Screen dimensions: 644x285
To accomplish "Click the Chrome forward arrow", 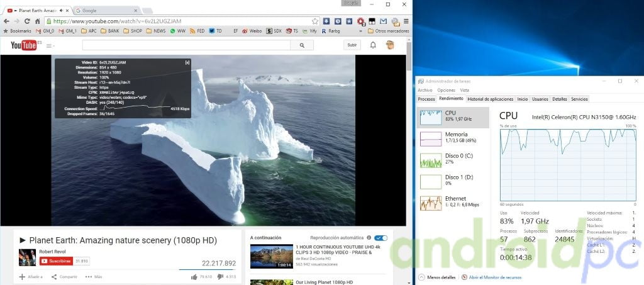I will tap(16, 21).
